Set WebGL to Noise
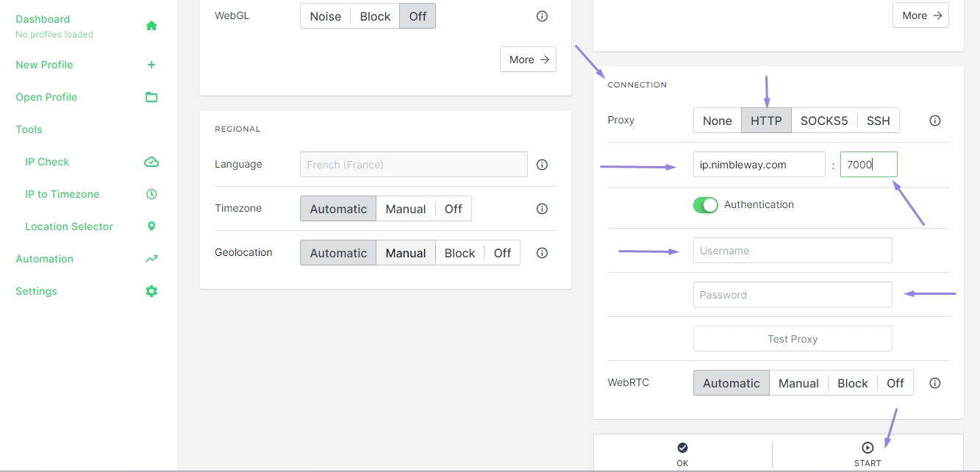The image size is (980, 472). tap(325, 16)
